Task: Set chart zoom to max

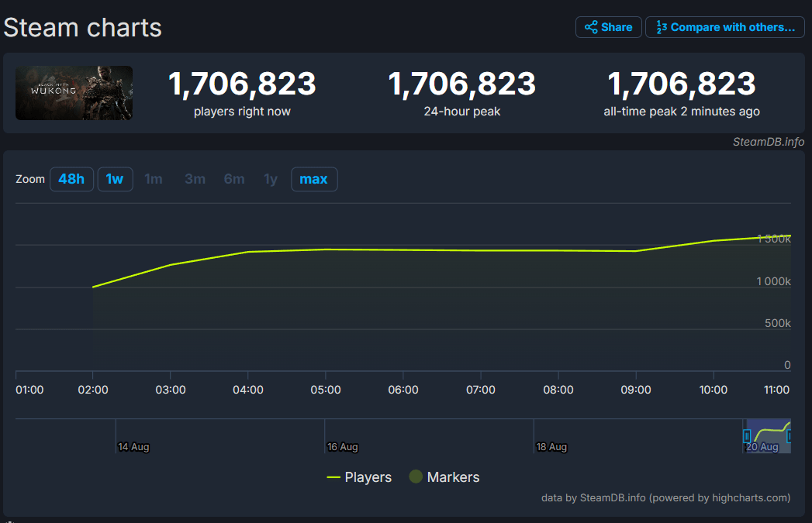Action: (x=314, y=179)
